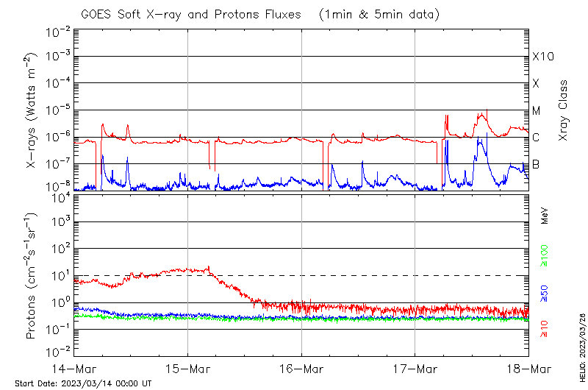The height and width of the screenshot is (390, 588).
Task: Click the chart title 'GOES Soft X-ray and Protons Fluxes'
Action: click(x=191, y=15)
